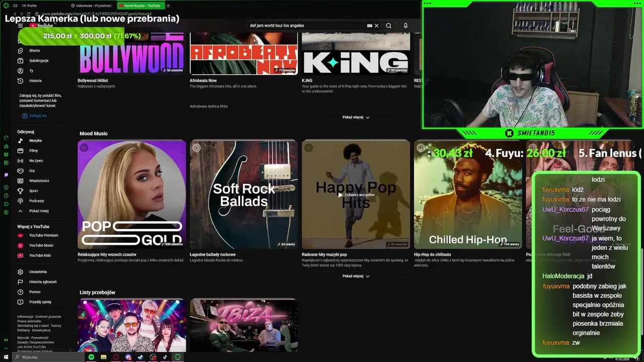Click Relaksujące hity wszech czasów title
The height and width of the screenshot is (362, 644).
pyautogui.click(x=107, y=254)
